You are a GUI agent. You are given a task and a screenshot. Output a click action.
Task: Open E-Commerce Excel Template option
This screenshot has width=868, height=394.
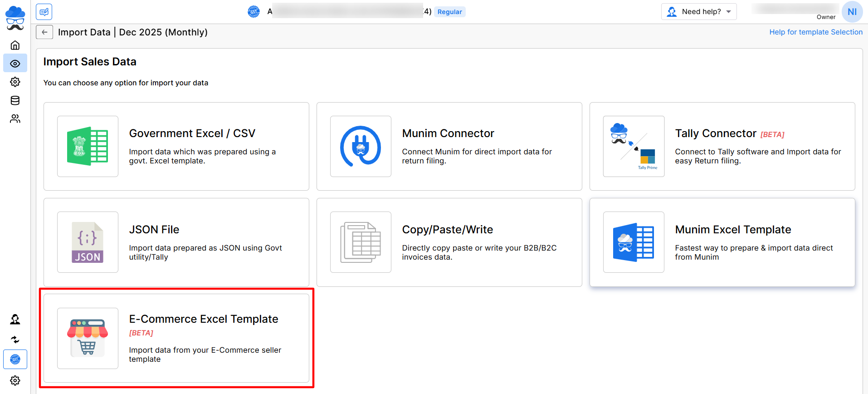click(176, 338)
